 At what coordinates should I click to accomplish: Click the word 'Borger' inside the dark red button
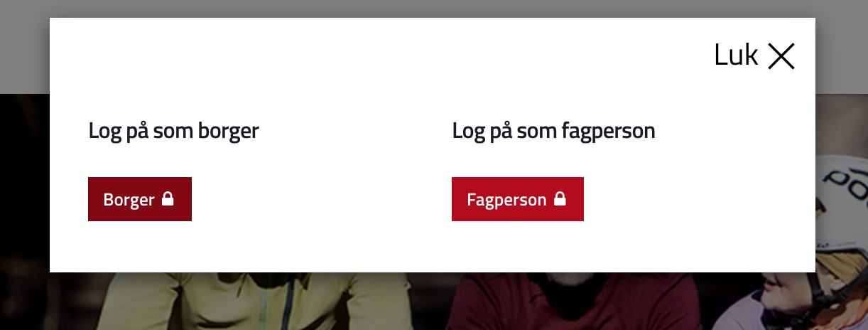coord(129,200)
